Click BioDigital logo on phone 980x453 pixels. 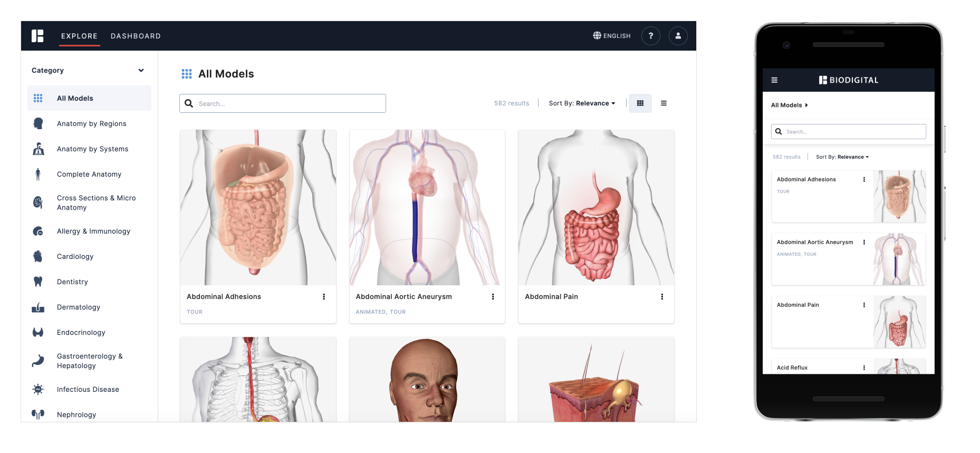click(x=849, y=80)
